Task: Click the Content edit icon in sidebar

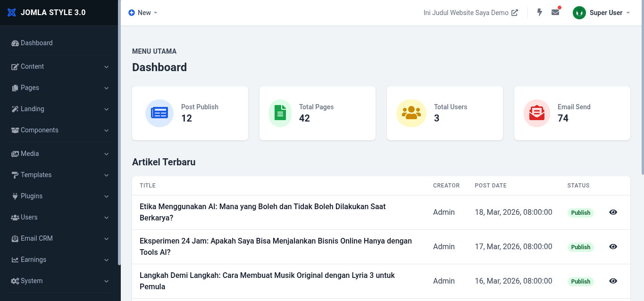Action: [15, 66]
